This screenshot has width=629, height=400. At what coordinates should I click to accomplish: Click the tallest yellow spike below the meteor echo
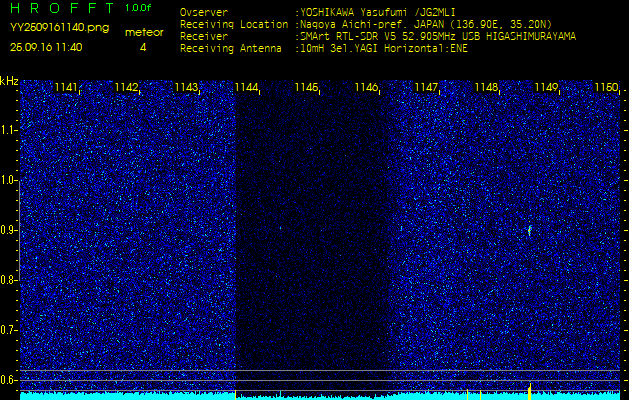click(530, 392)
